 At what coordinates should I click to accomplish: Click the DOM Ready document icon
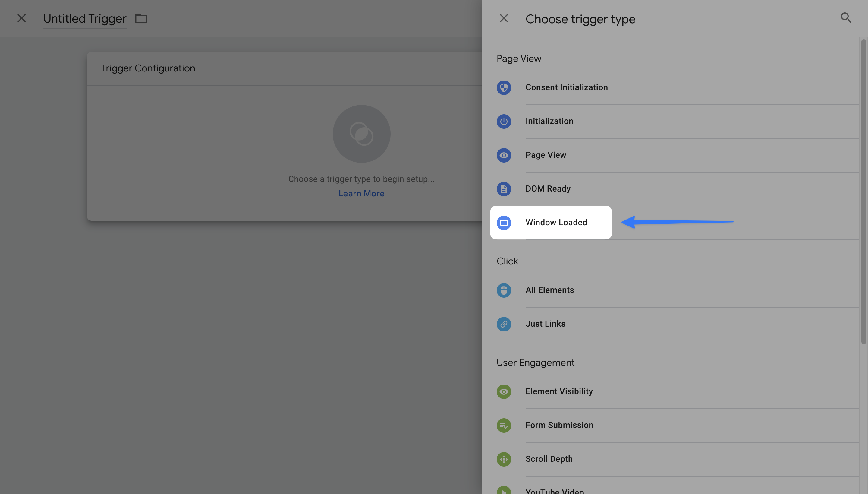(504, 189)
